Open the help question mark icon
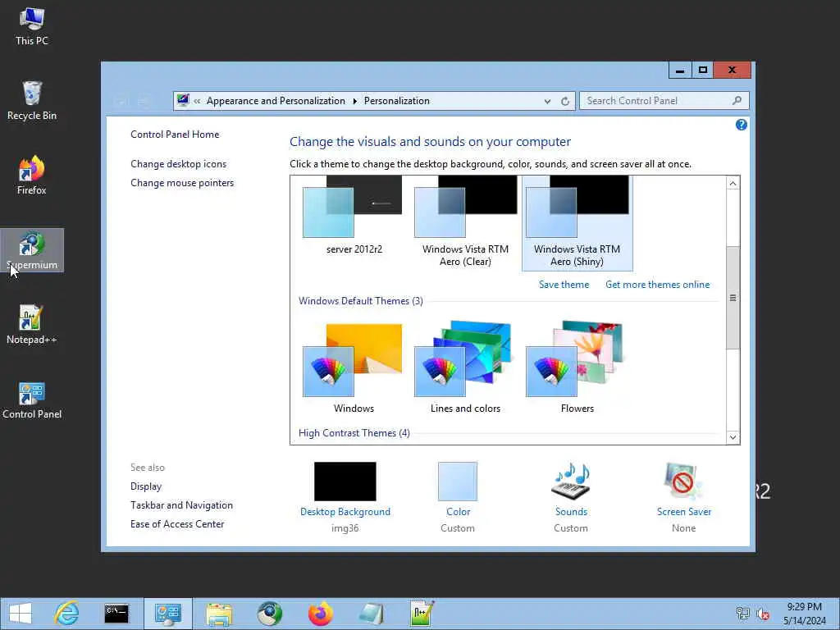This screenshot has width=840, height=630. [x=741, y=125]
